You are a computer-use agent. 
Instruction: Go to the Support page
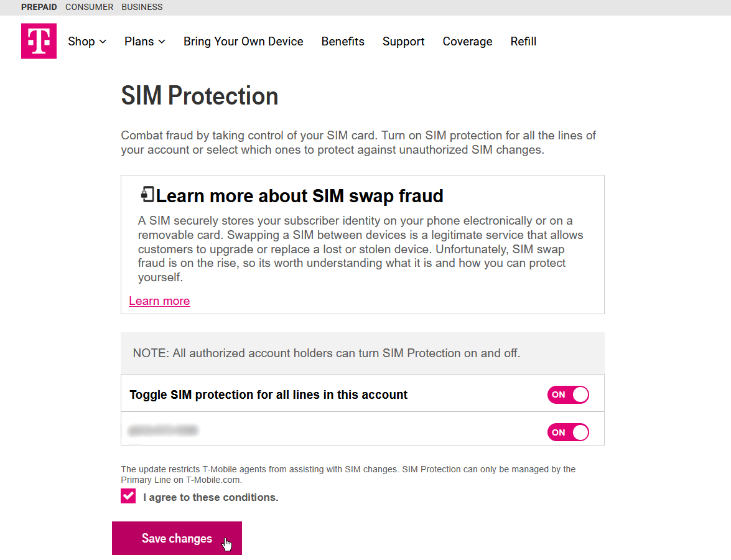click(x=403, y=42)
